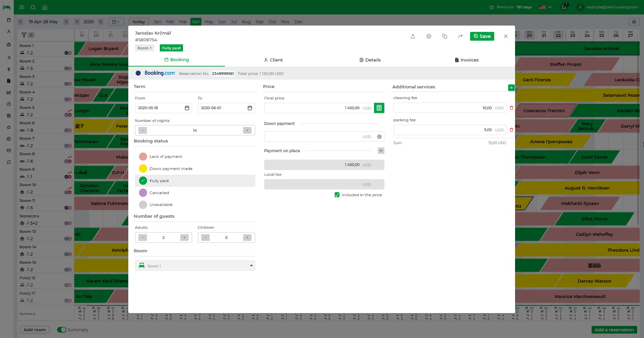644x338 pixels.
Task: Select Cancelled status
Action: point(195,193)
